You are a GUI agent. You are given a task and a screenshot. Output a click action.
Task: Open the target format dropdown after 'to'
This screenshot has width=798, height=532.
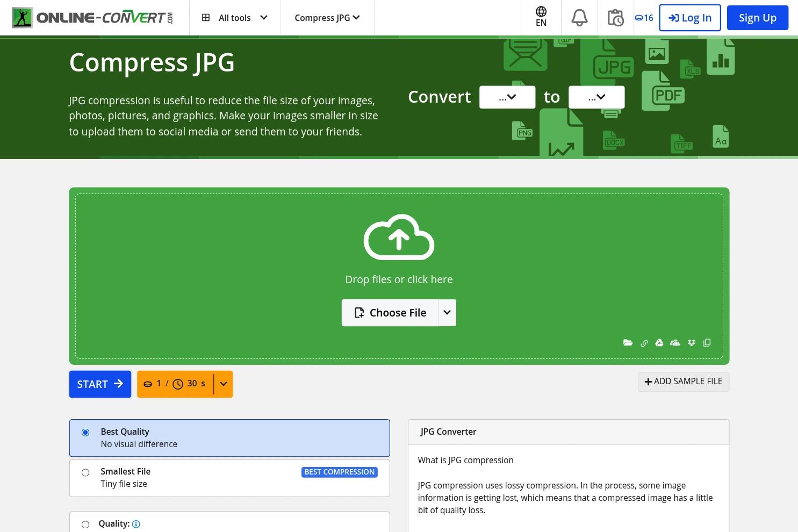click(x=596, y=97)
